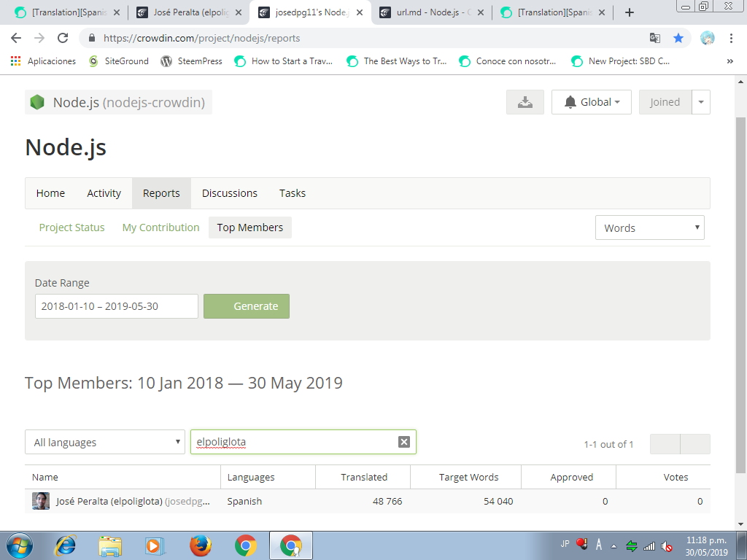The image size is (747, 560).
Task: Open the Chrome three-dot menu
Action: tap(731, 38)
